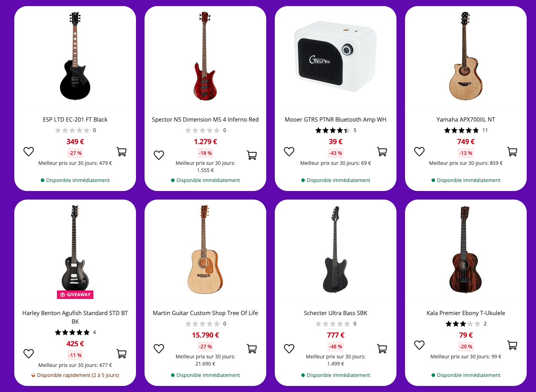Click the cart icon on the Yamaha APX700IIL
Image resolution: width=536 pixels, height=392 pixels.
[x=512, y=152]
